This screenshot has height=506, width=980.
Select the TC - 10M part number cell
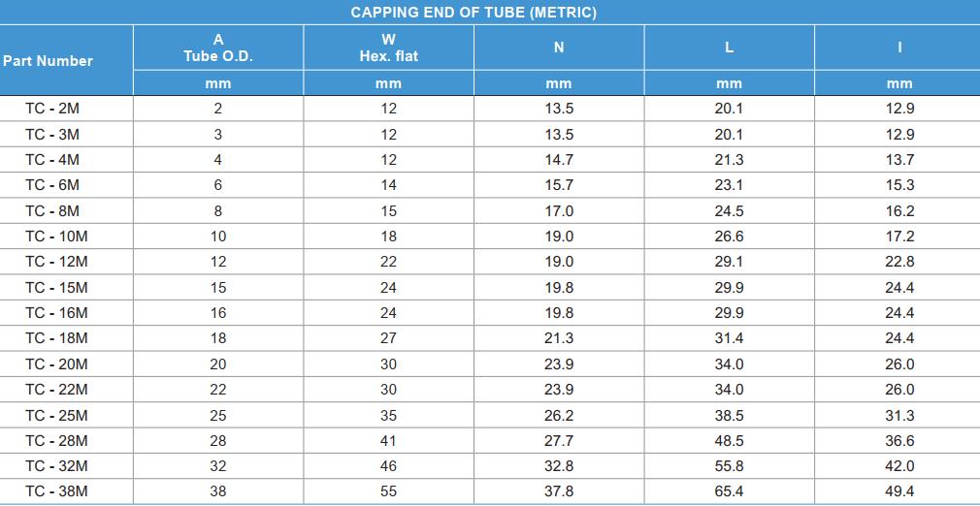click(x=56, y=237)
